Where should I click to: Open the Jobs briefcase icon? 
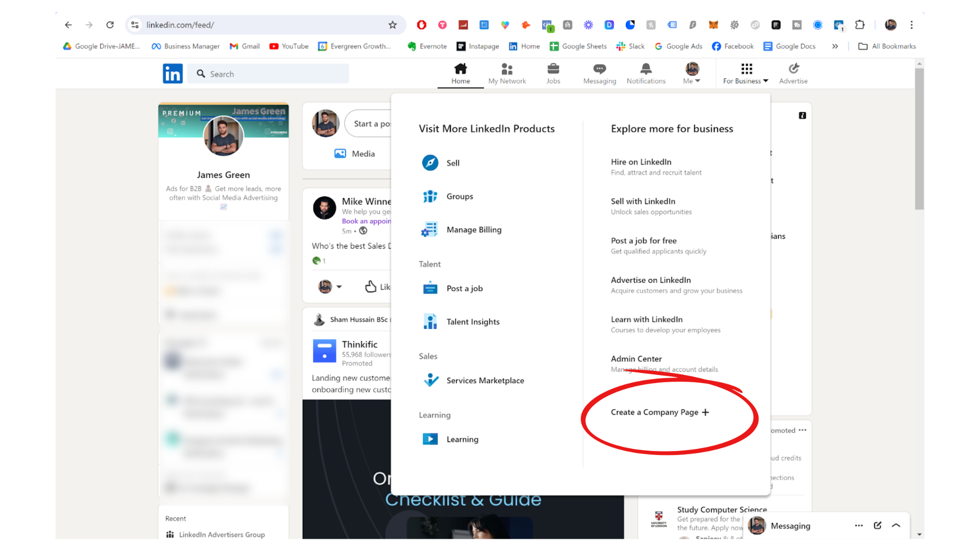click(x=553, y=69)
